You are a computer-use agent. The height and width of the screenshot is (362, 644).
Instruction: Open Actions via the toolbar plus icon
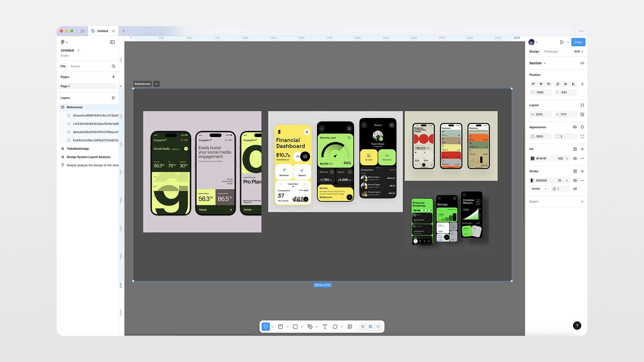click(349, 327)
